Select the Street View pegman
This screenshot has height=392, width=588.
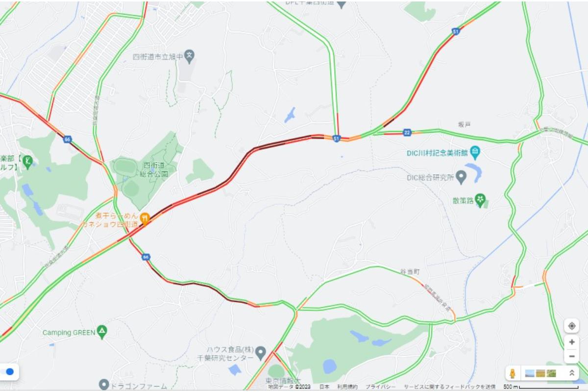[513, 373]
